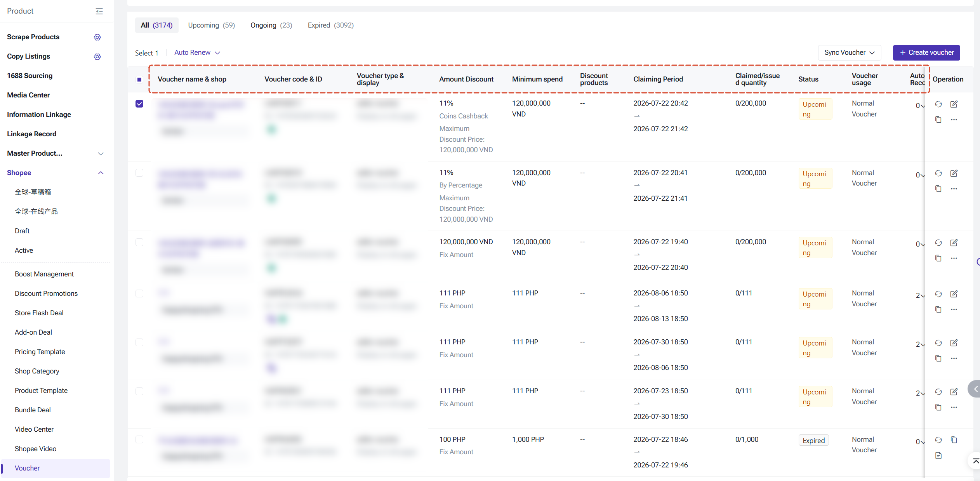
Task: Click the Create voucher button
Action: pyautogui.click(x=926, y=52)
